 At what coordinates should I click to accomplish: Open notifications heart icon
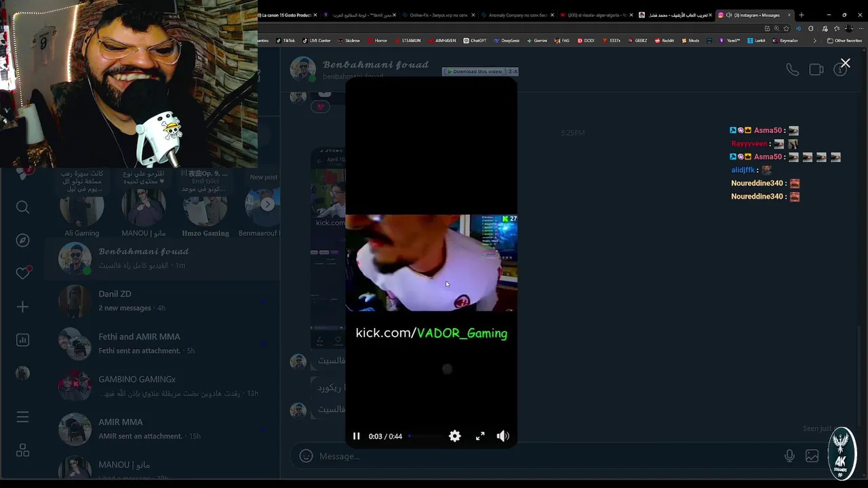22,273
